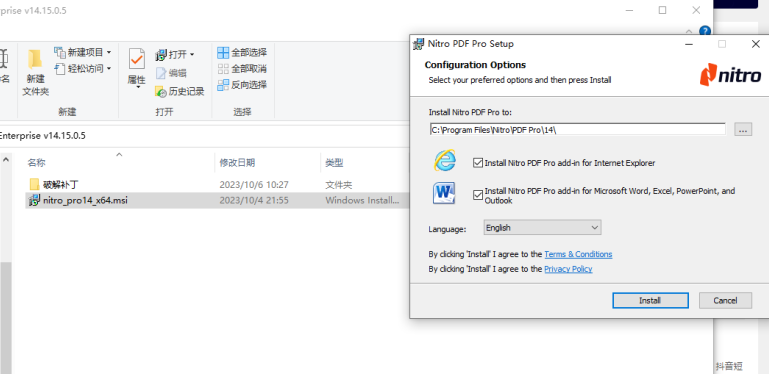Open the Privacy Policy link
Screen dimensions: 769x374
(568, 269)
